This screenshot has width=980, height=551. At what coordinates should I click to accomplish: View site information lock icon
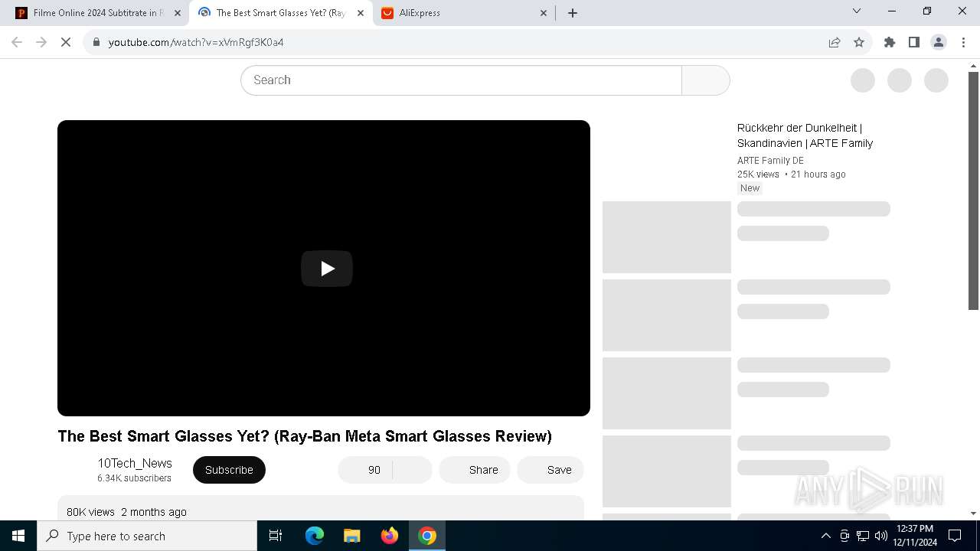[96, 42]
